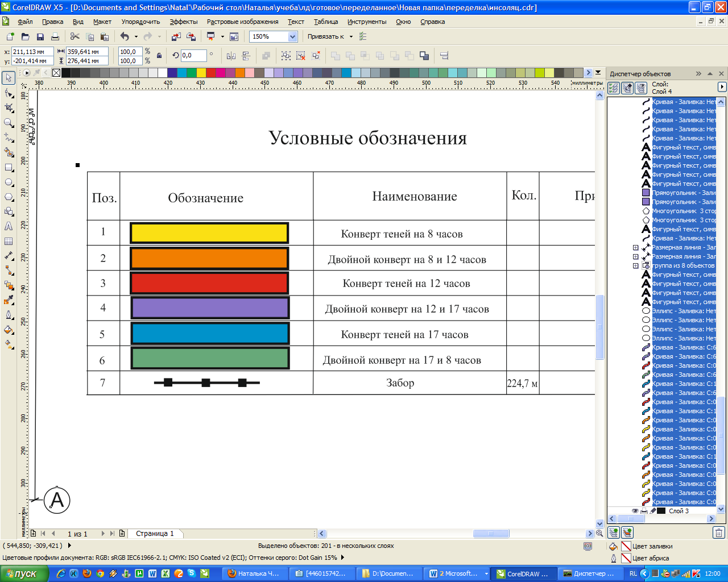Click the New document icon
The image size is (728, 582).
click(x=10, y=36)
